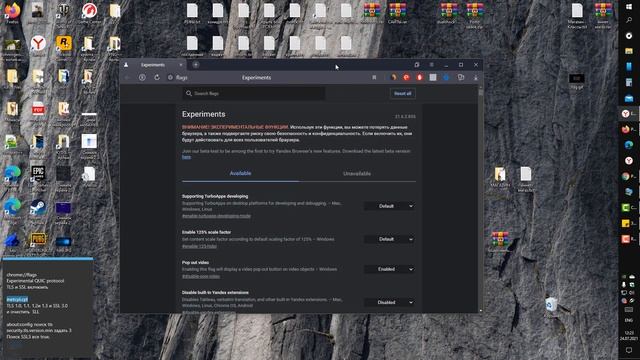Open the #enable-turboapps-developing-mode flag link

pyautogui.click(x=216, y=216)
